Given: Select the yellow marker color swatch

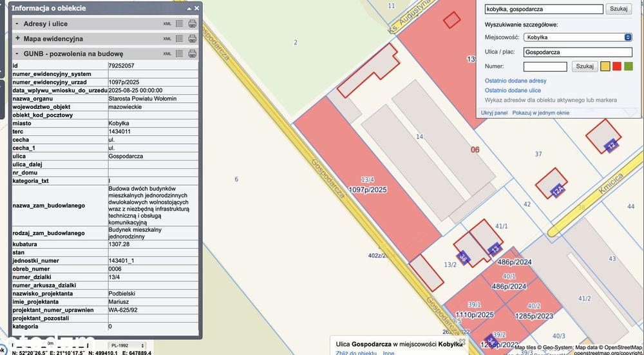Looking at the screenshot, I should pos(605,66).
